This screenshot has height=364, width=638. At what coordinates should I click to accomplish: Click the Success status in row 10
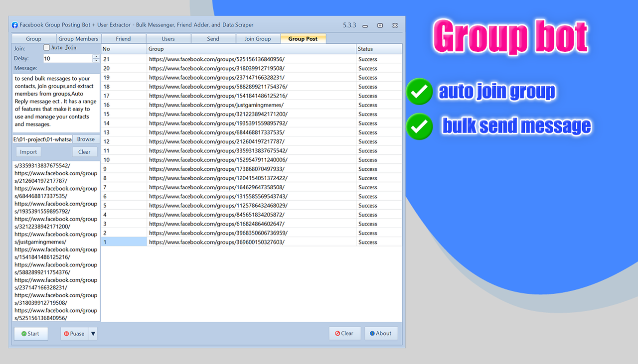click(x=368, y=160)
